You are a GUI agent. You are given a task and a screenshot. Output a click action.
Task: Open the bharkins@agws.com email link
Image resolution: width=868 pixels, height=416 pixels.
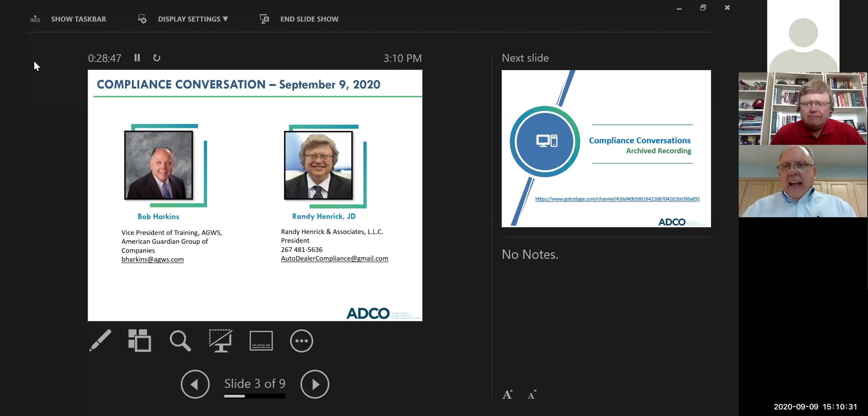(153, 259)
